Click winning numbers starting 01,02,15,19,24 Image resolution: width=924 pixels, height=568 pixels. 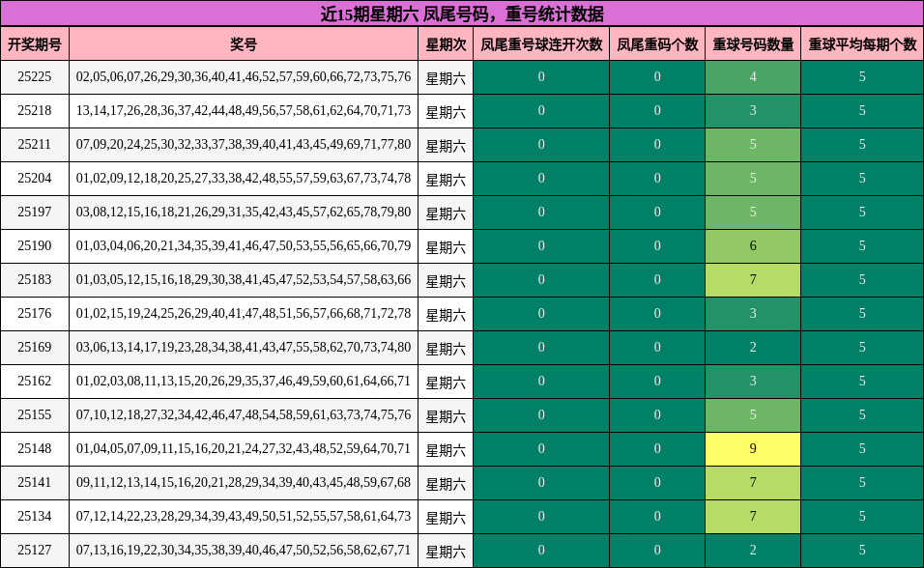coord(244,313)
